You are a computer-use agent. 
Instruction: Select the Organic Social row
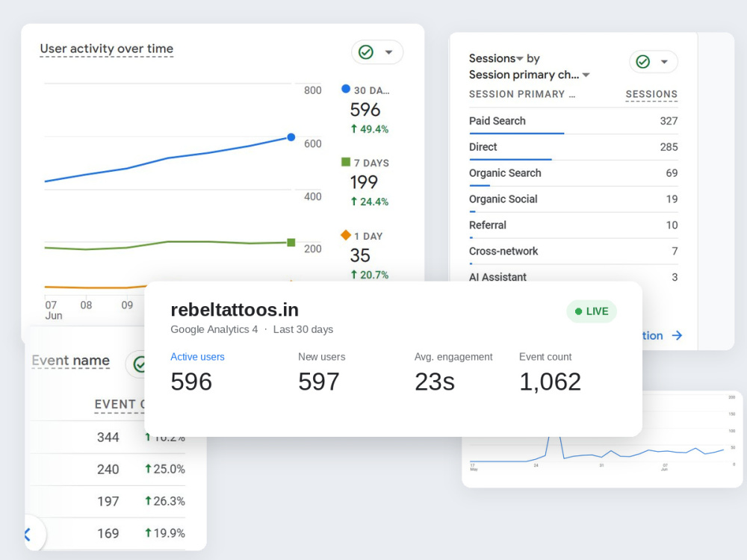point(573,199)
